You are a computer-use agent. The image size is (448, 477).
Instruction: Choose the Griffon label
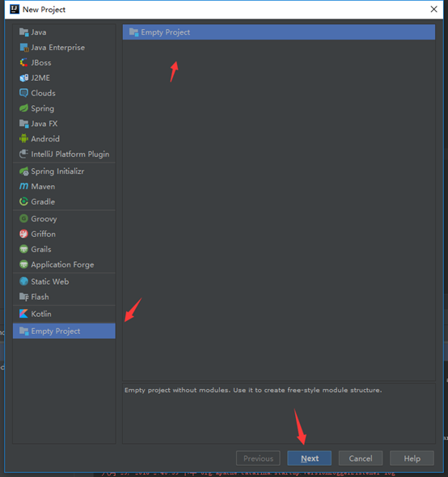43,234
